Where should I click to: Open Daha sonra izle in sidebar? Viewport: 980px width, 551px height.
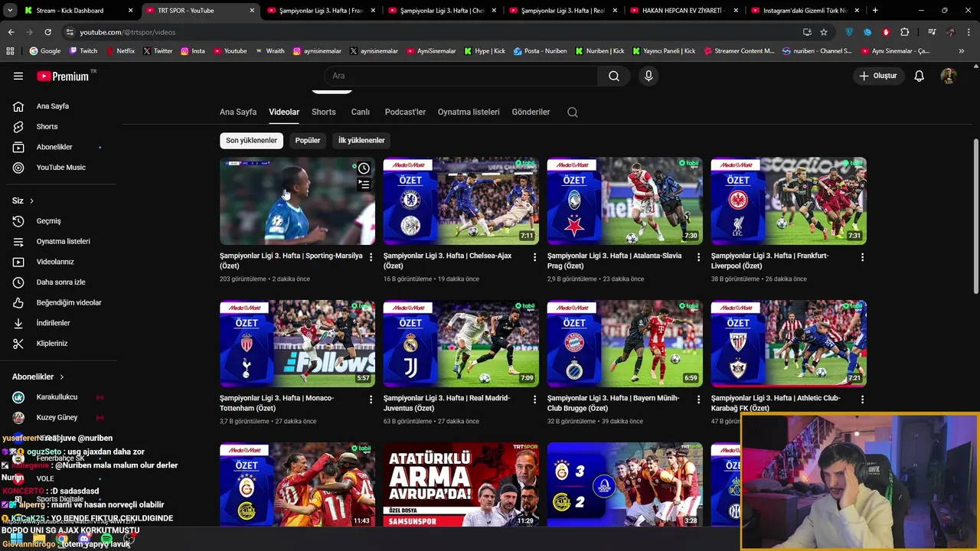pyautogui.click(x=60, y=282)
